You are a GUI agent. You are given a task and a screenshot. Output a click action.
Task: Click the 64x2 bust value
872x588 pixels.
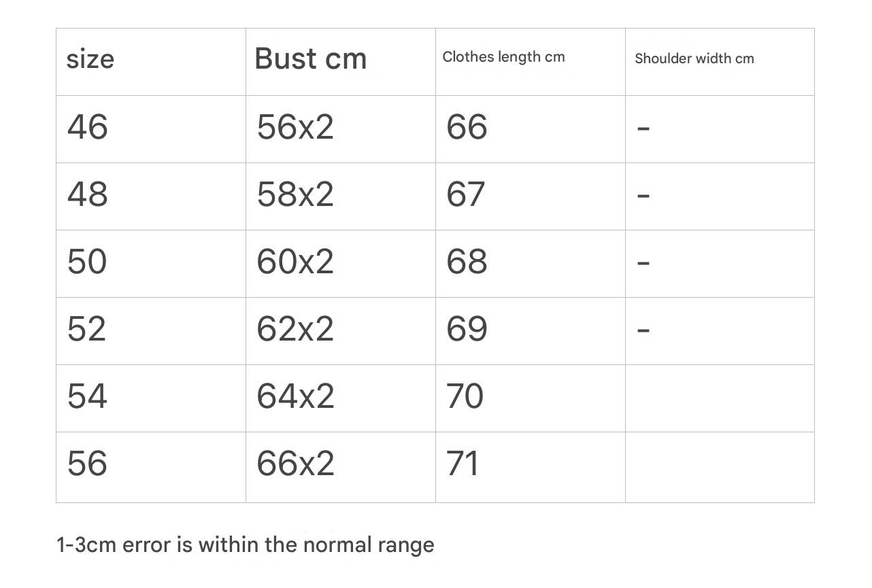tap(295, 396)
